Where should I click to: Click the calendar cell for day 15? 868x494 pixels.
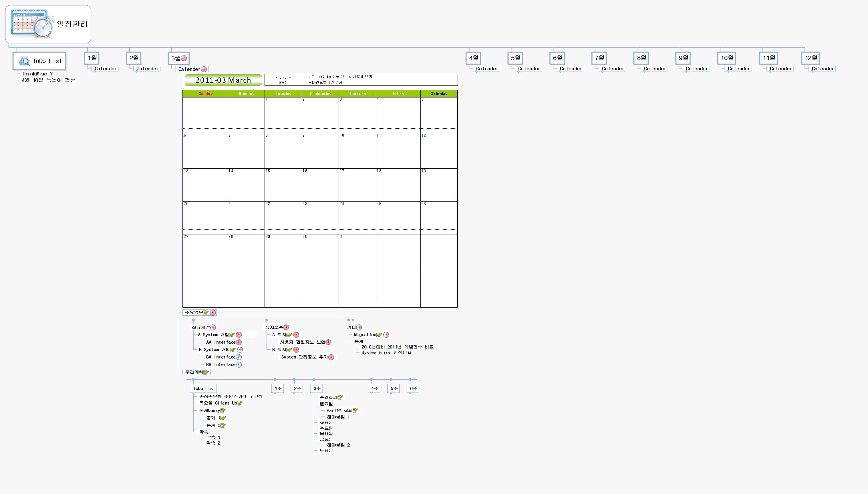[283, 183]
